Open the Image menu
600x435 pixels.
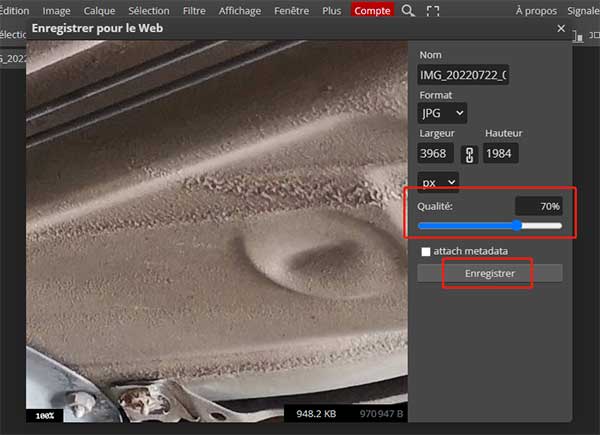[56, 11]
